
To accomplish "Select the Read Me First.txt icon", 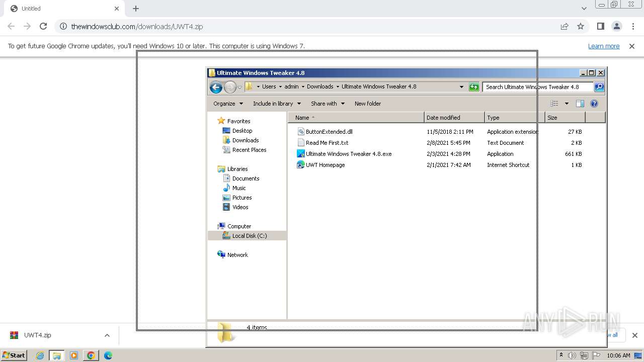I will click(x=301, y=143).
